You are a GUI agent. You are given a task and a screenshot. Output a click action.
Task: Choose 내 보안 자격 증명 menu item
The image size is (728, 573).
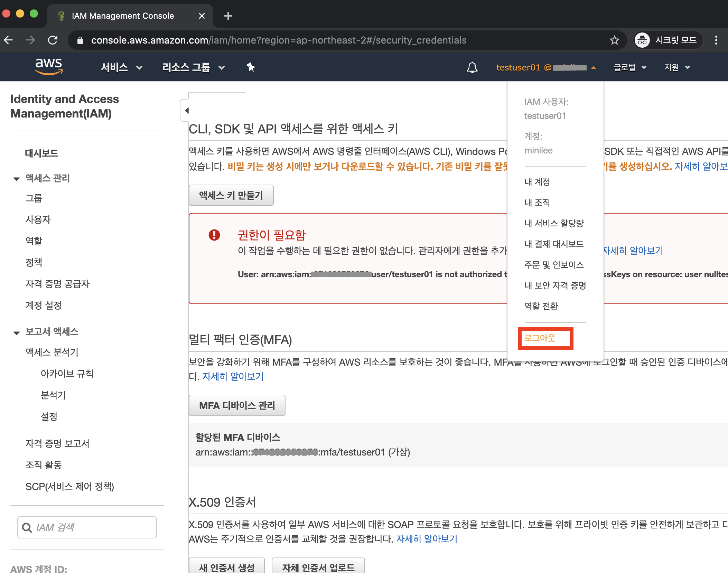tap(555, 285)
